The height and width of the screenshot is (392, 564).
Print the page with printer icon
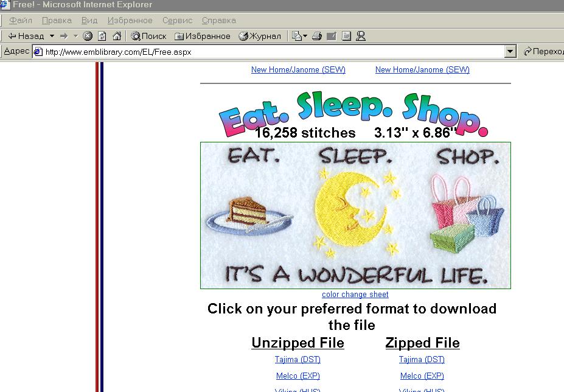click(317, 36)
